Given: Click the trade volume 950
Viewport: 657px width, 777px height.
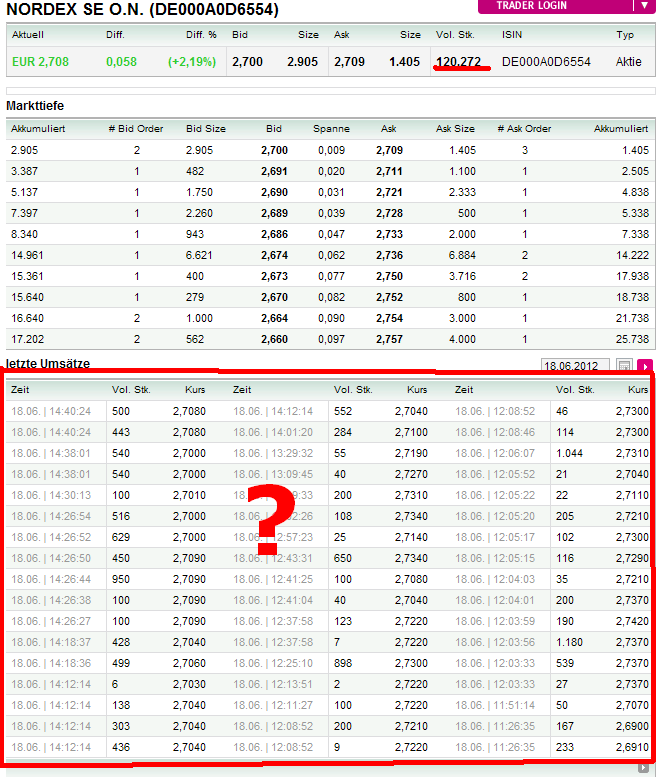Looking at the screenshot, I should pyautogui.click(x=121, y=579).
